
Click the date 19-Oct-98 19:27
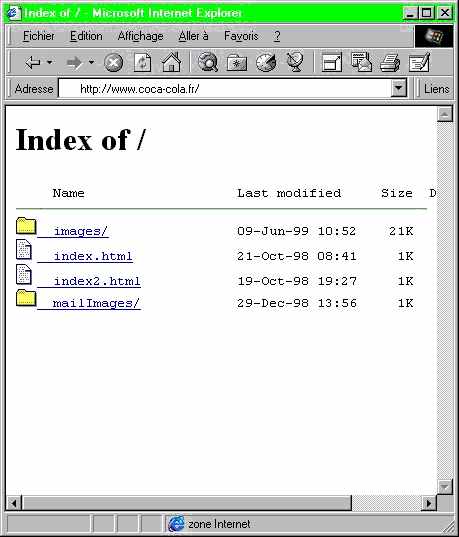click(x=297, y=281)
